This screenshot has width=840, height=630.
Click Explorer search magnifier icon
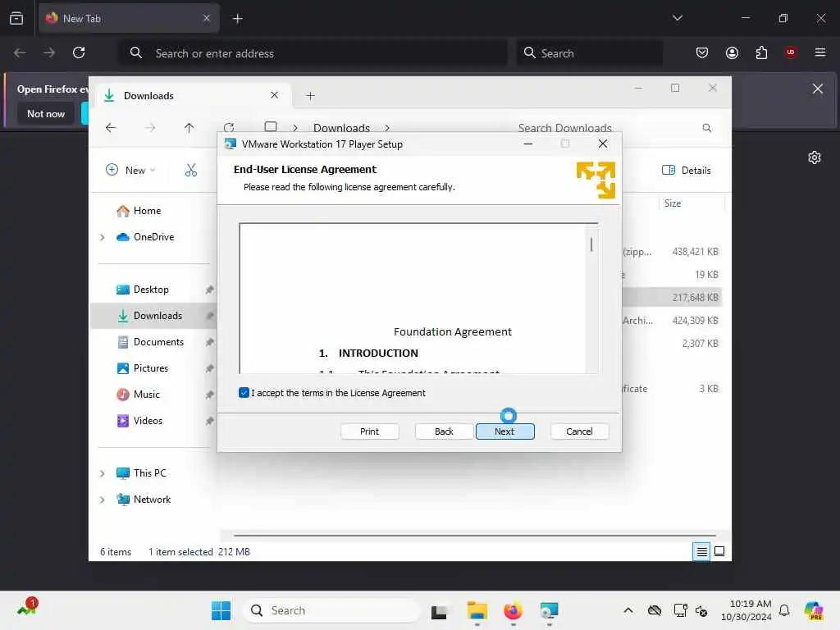[706, 127]
